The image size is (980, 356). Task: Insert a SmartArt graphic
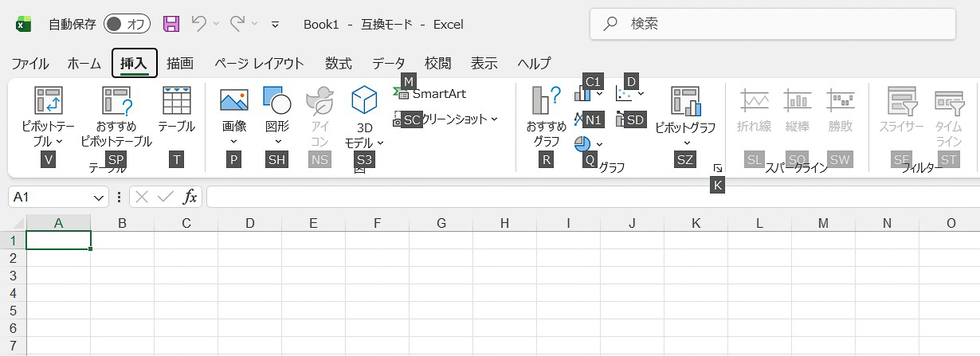(429, 93)
